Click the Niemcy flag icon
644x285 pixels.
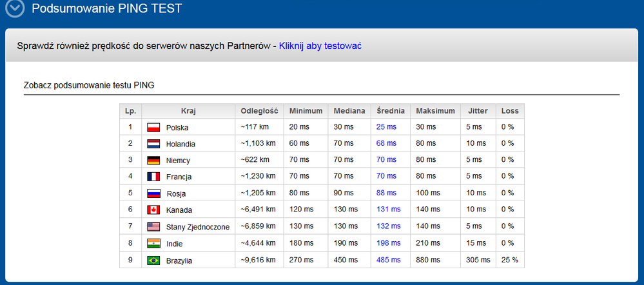click(153, 161)
